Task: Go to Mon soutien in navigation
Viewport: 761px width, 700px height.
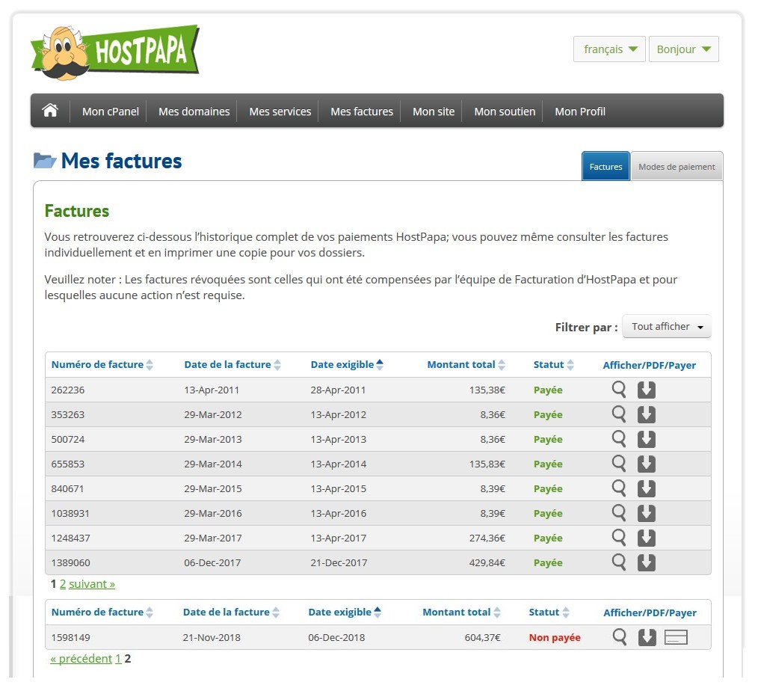Action: (x=505, y=111)
